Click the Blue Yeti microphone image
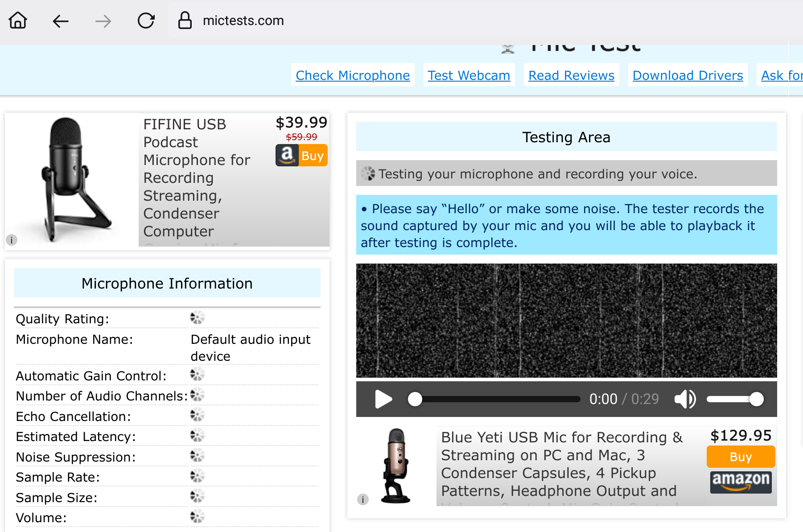Image resolution: width=803 pixels, height=532 pixels. [396, 466]
